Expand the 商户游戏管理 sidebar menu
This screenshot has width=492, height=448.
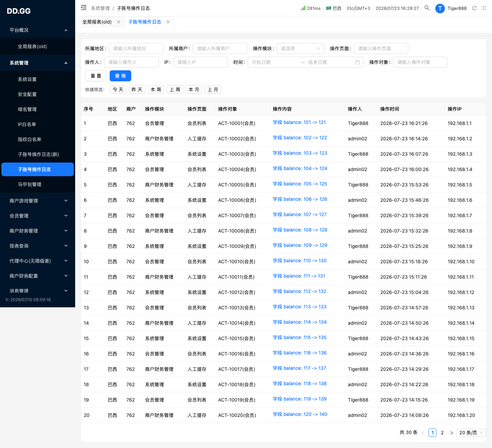(x=38, y=201)
